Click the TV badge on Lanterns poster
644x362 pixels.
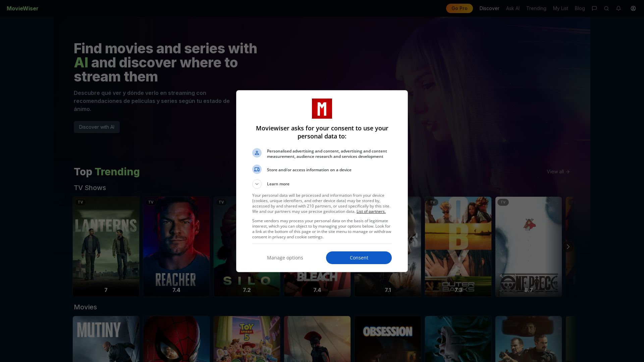[x=80, y=202]
